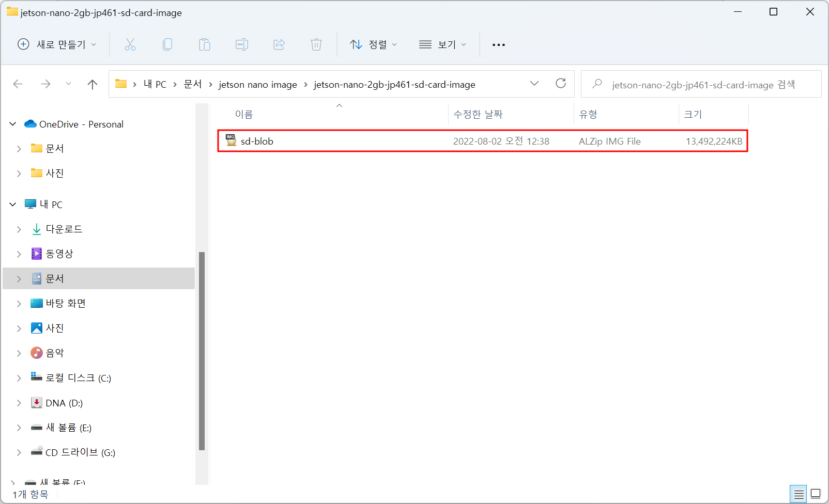Click the 동영상 video folder icon
The image size is (829, 504).
(x=37, y=254)
